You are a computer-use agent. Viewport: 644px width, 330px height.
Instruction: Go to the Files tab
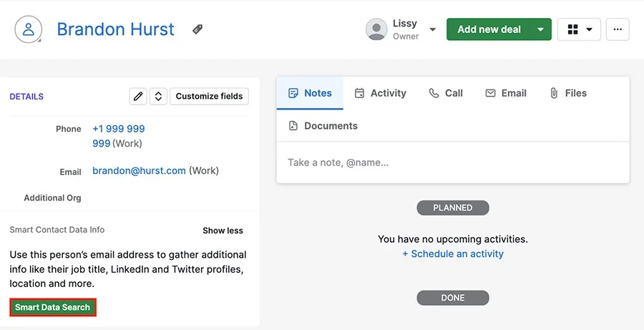tap(568, 93)
